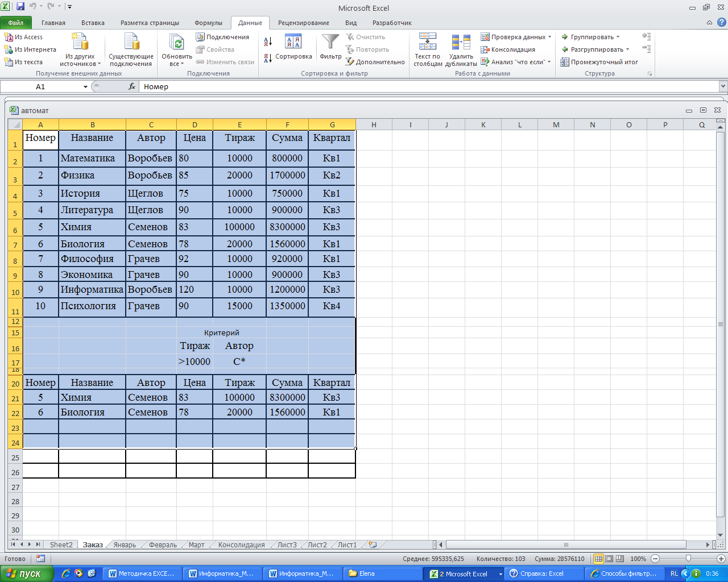Screen dimensions: 728x582
Task: Select column header G
Action: pos(332,124)
